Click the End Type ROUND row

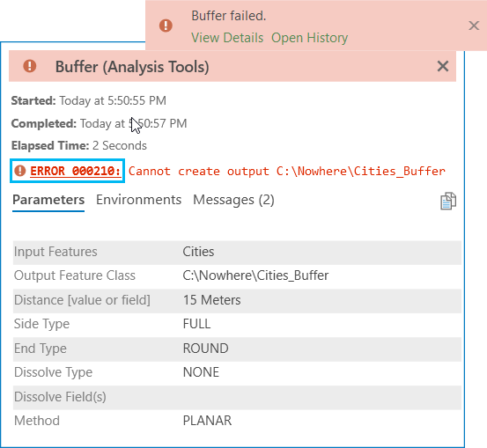(x=237, y=349)
